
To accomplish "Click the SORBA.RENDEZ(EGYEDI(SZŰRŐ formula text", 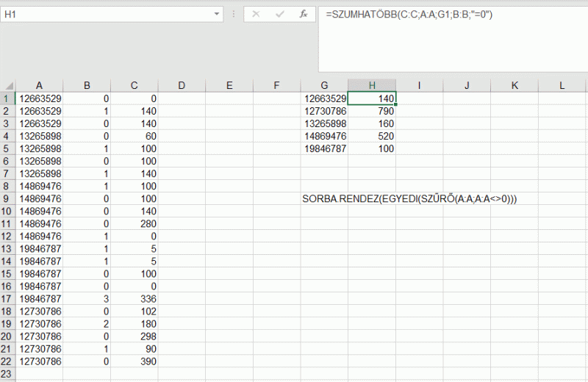I will pyautogui.click(x=409, y=198).
